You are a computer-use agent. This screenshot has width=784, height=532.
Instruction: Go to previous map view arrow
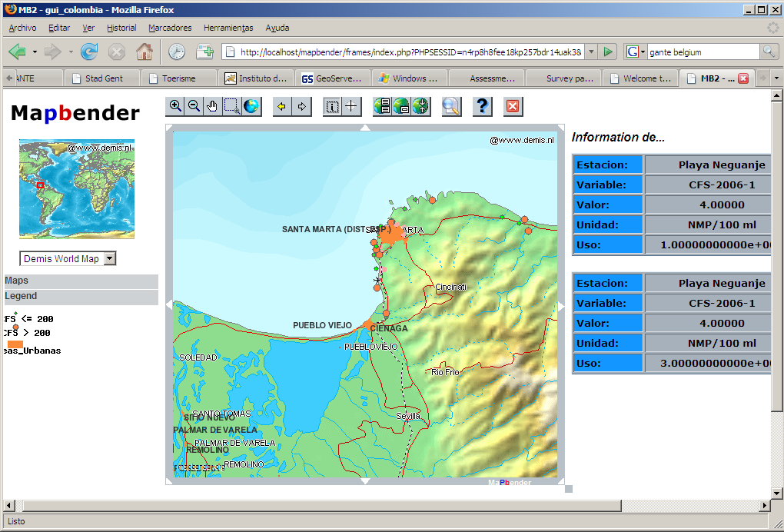coord(282,106)
